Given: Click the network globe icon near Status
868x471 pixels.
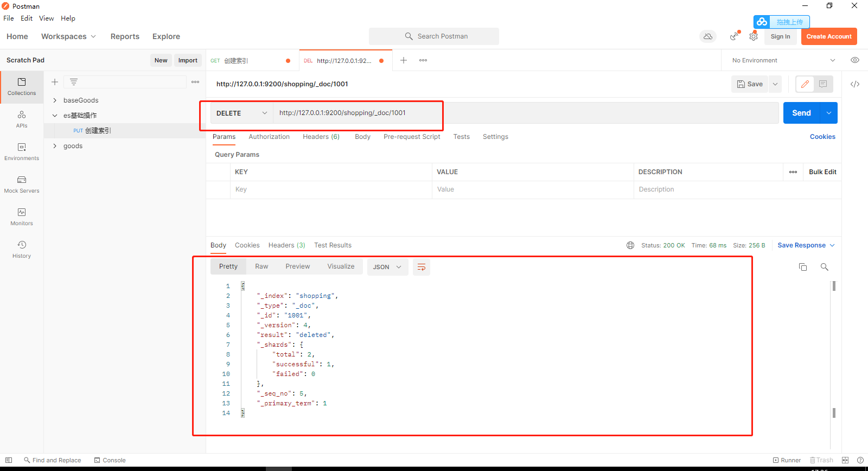Looking at the screenshot, I should (630, 245).
